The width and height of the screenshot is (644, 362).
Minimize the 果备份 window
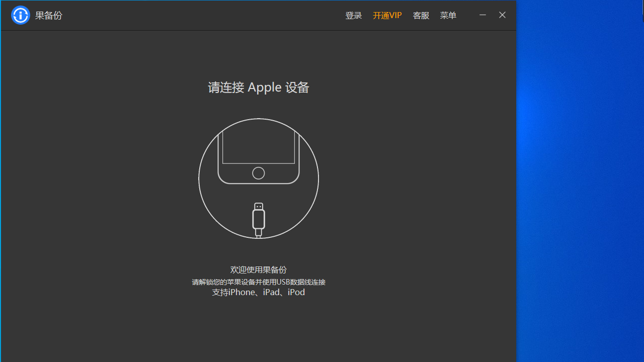(x=482, y=15)
